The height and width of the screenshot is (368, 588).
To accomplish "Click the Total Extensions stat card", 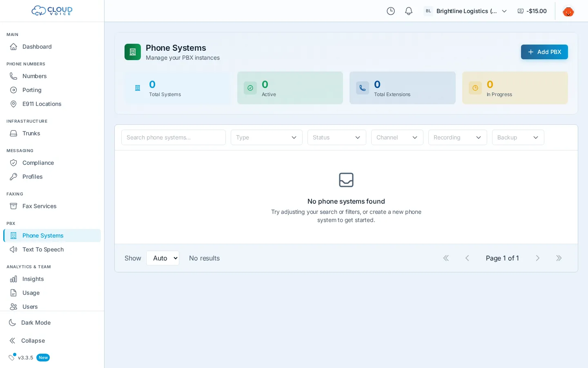I will tap(403, 88).
